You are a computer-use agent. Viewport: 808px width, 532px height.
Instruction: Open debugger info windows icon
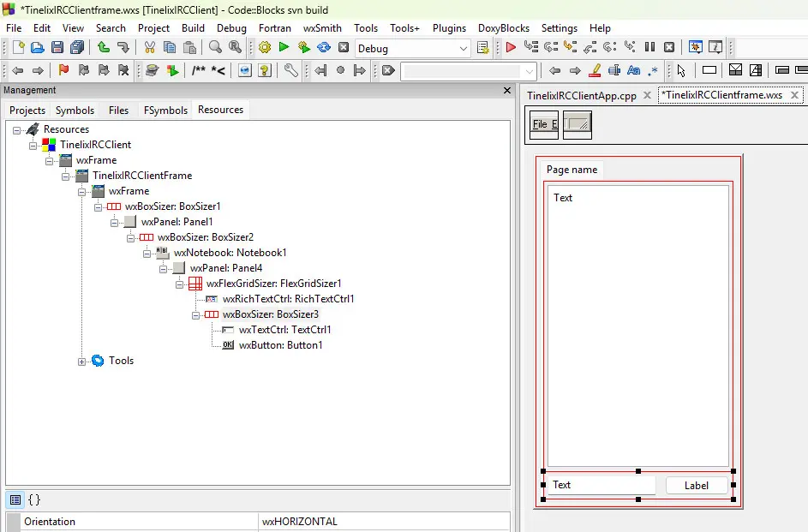click(x=715, y=47)
